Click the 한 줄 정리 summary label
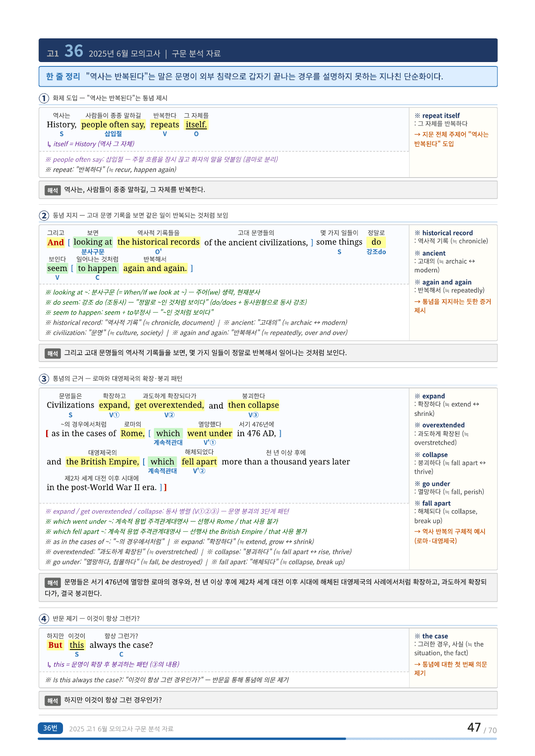Image resolution: width=535 pixels, height=756 pixels. pyautogui.click(x=63, y=77)
